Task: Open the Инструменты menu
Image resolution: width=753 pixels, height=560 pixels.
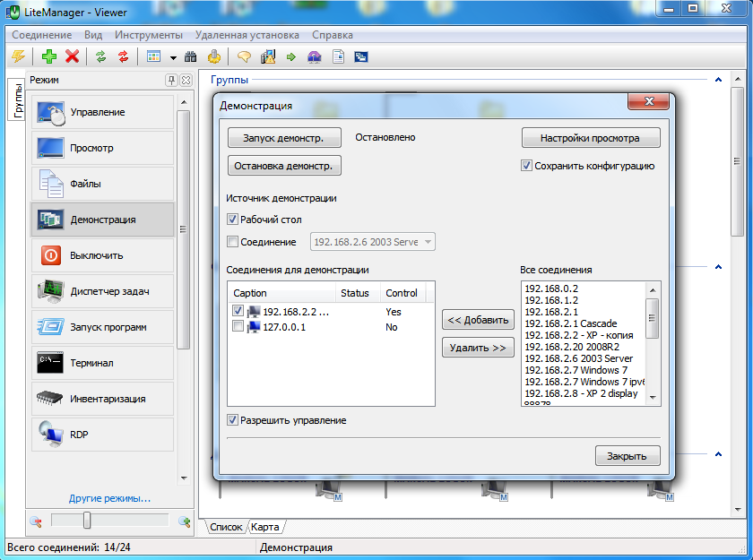Action: coord(149,35)
